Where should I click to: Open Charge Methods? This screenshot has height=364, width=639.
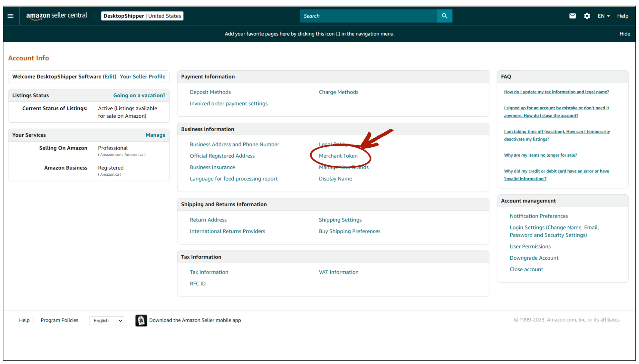point(339,92)
